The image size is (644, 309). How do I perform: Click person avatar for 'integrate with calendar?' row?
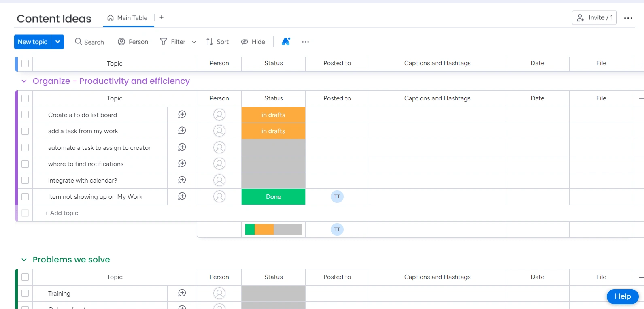[219, 180]
